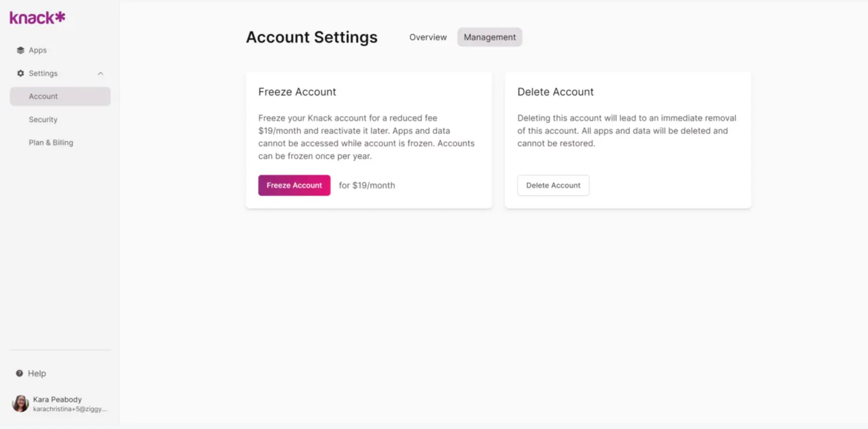
Task: Click Kara Peabody's profile avatar
Action: tap(20, 403)
